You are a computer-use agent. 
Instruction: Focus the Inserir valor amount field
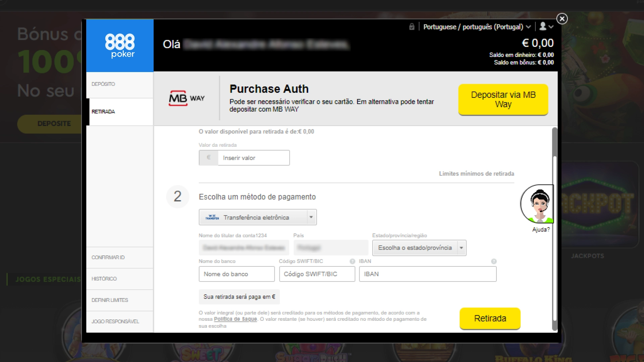point(253,158)
